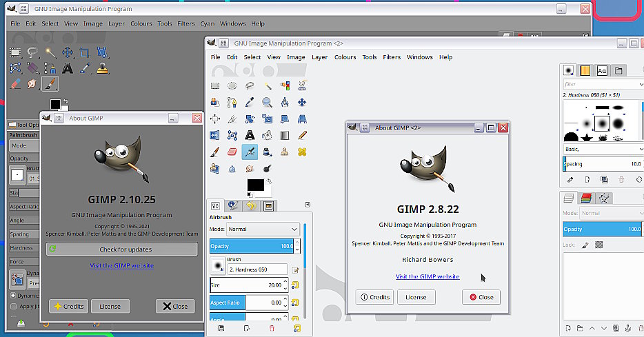Expand the Basic brush tag dropdown
Viewport: 644px width, 337px height.
tap(603, 149)
